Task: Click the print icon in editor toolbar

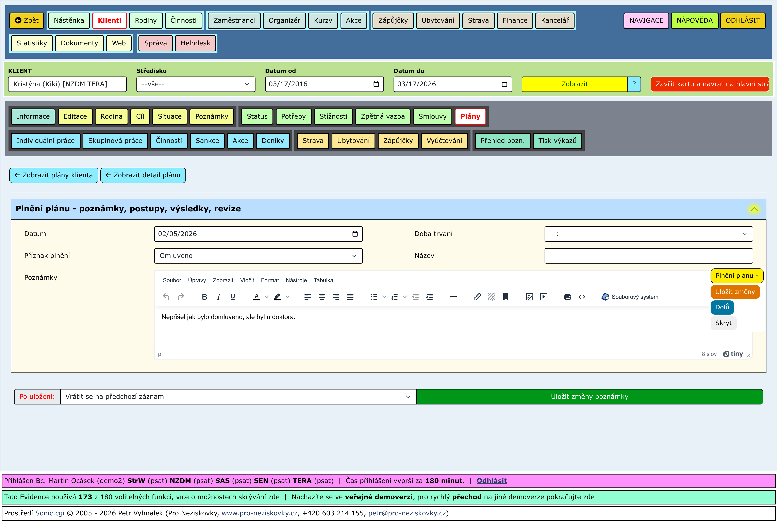Action: point(567,297)
